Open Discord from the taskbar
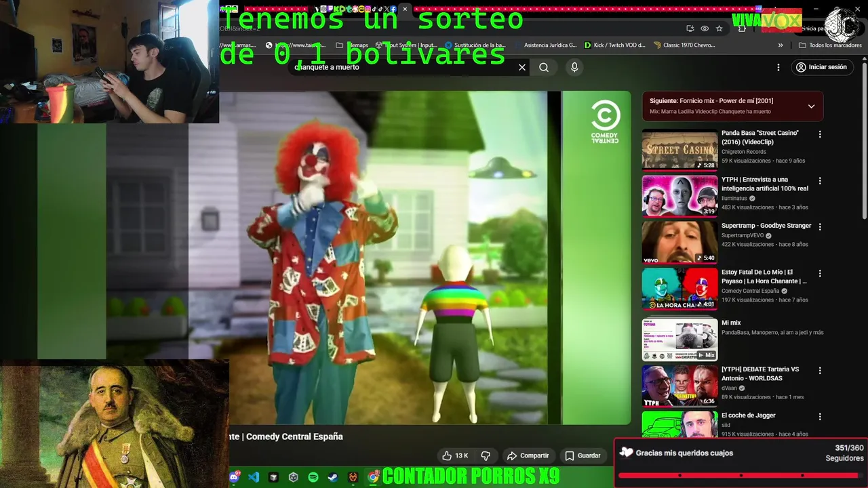Image resolution: width=868 pixels, height=488 pixels. (x=235, y=477)
